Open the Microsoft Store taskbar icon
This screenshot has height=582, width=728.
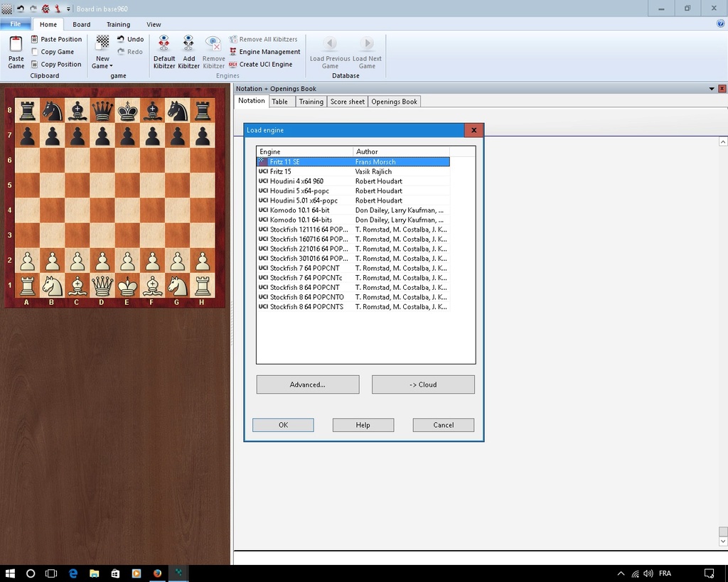tap(115, 573)
